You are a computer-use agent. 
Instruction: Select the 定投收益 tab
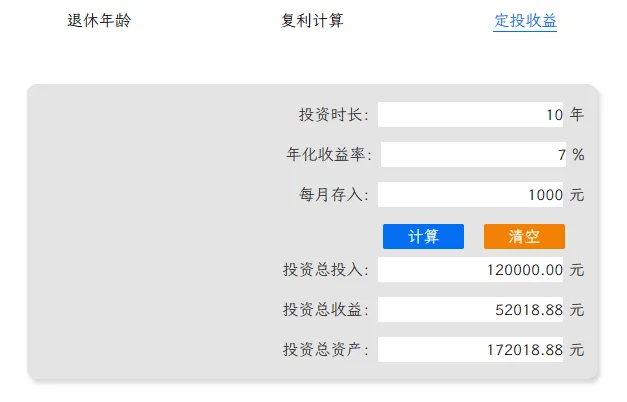[525, 21]
